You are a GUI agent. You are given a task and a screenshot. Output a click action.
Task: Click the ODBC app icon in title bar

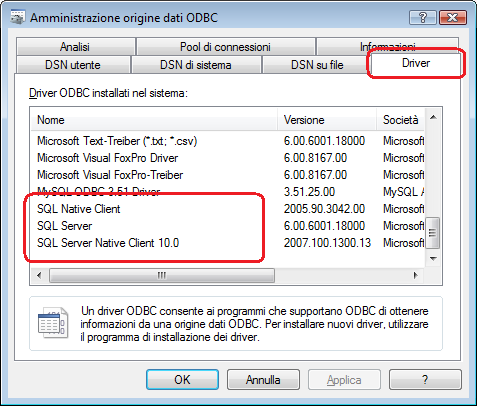17,17
